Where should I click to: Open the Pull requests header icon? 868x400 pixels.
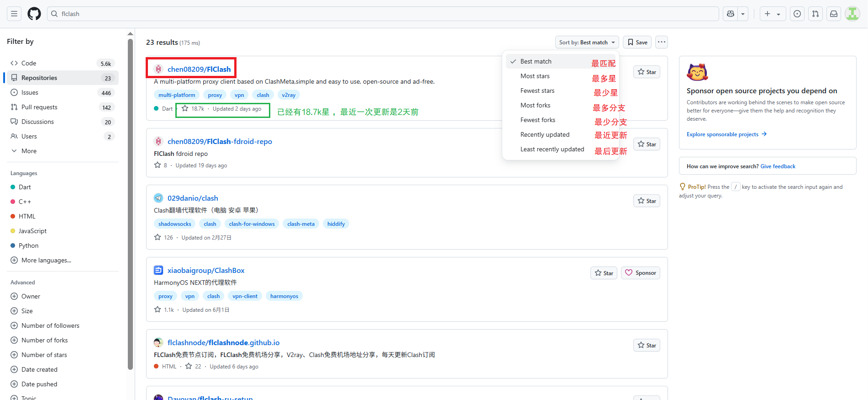(815, 14)
